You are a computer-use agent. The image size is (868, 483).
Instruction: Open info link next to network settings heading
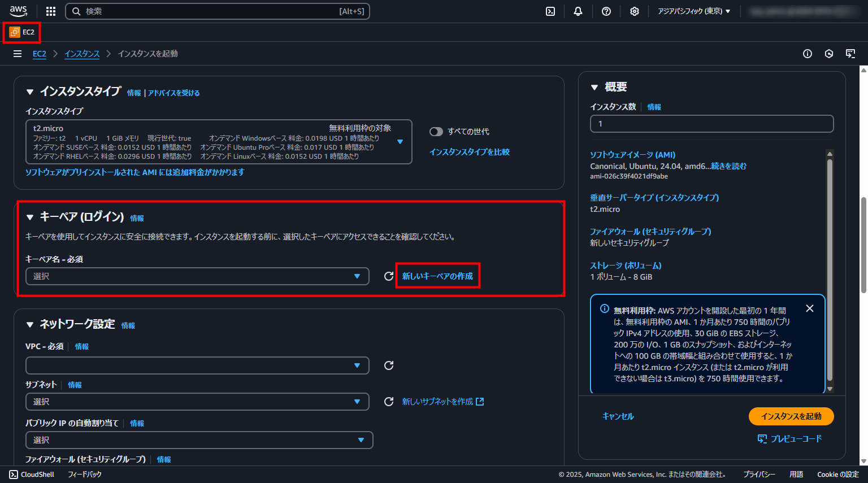click(128, 325)
